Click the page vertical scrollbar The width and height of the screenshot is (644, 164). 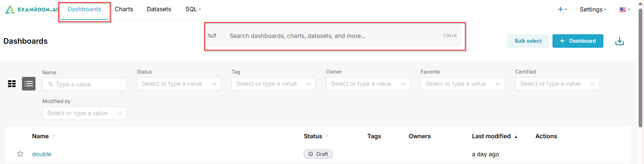coord(640,68)
